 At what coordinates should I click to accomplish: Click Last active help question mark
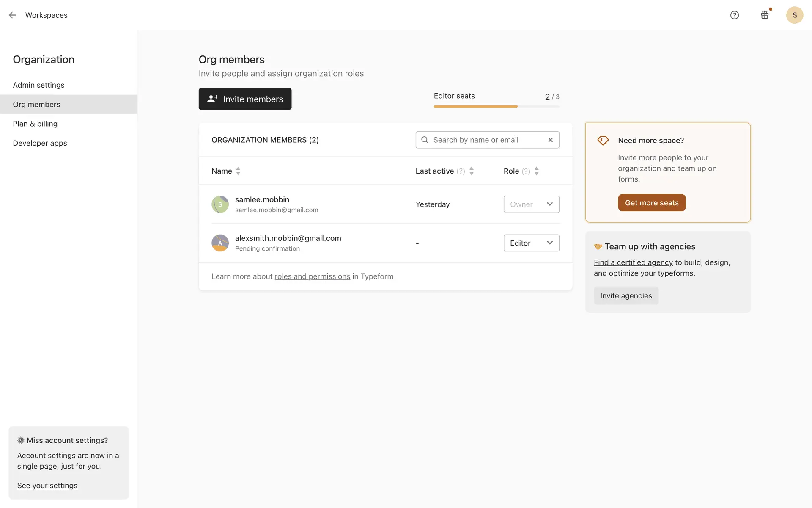coord(461,171)
